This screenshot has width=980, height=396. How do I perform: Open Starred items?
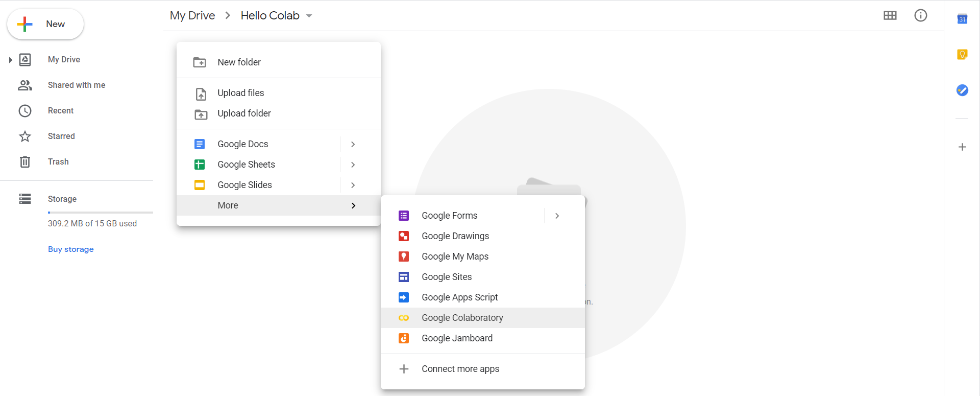pos(61,136)
